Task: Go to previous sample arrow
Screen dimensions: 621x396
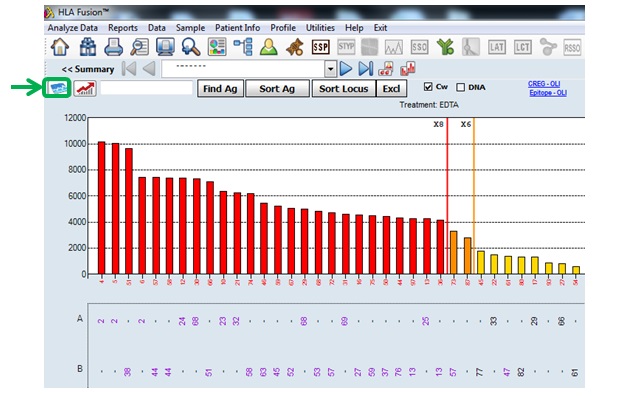Action: tap(149, 69)
